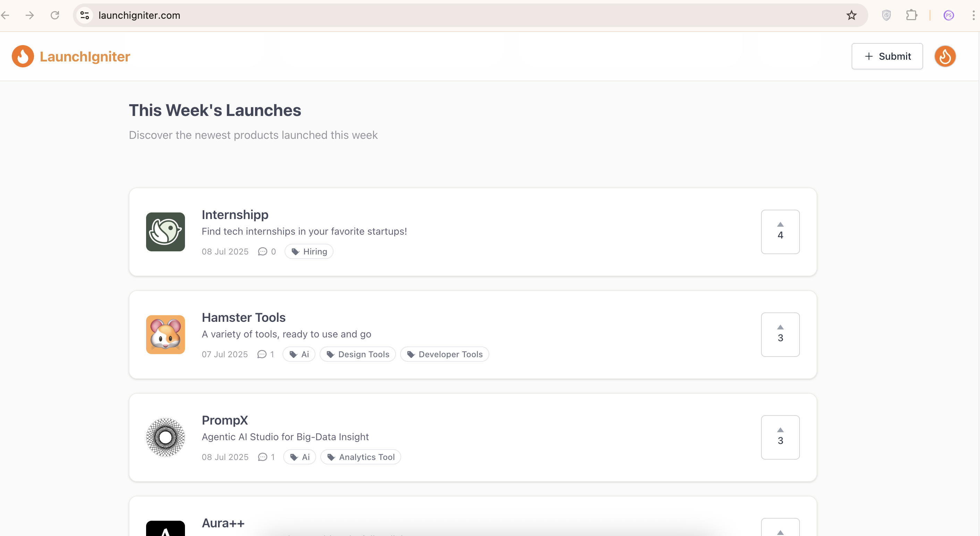Open the PrompX product title
Image resolution: width=980 pixels, height=536 pixels.
pyautogui.click(x=225, y=420)
